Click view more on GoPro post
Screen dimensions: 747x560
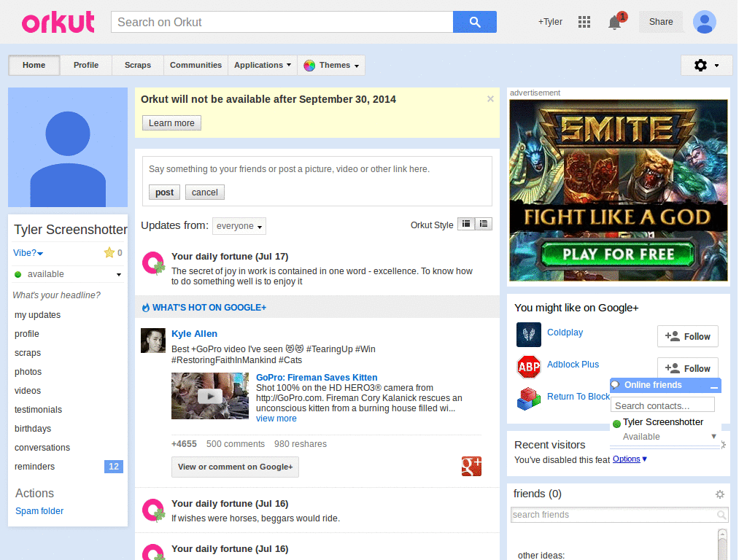click(276, 419)
